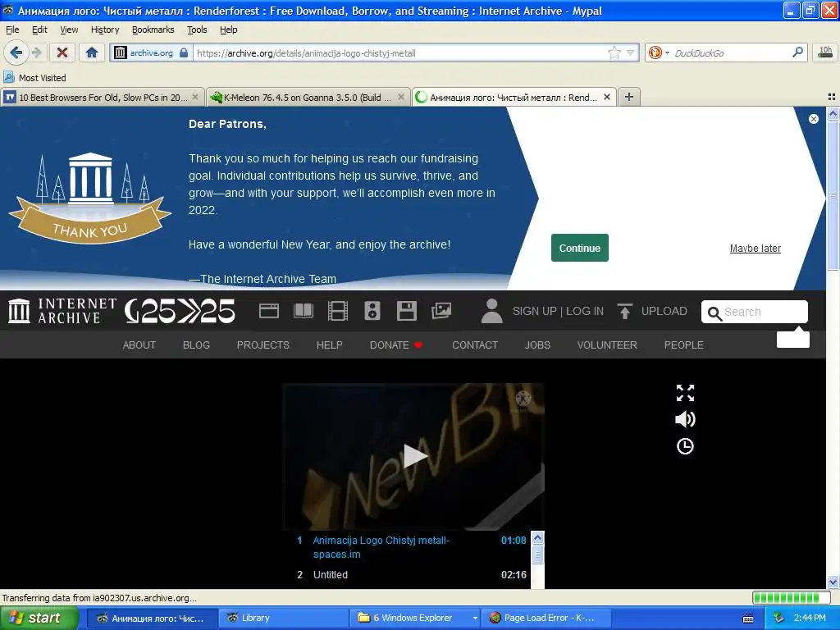This screenshot has height=630, width=840.
Task: Switch to Library taskbar window
Action: [283, 619]
